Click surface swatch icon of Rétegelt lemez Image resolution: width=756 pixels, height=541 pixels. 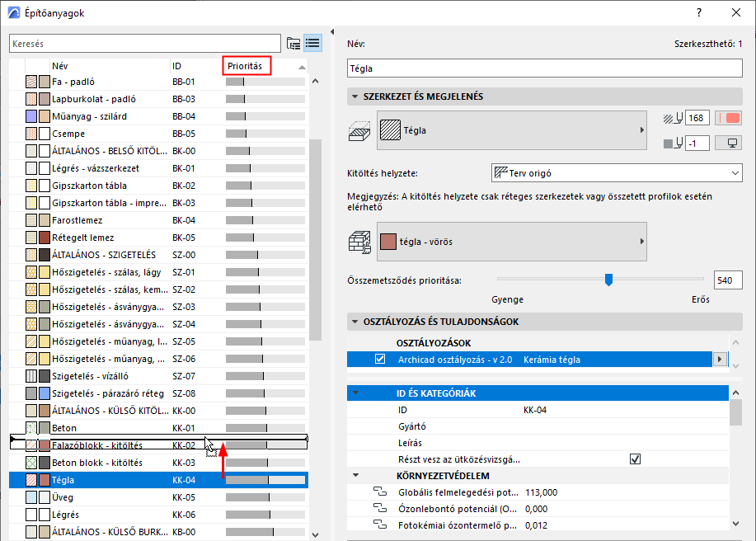click(x=45, y=238)
